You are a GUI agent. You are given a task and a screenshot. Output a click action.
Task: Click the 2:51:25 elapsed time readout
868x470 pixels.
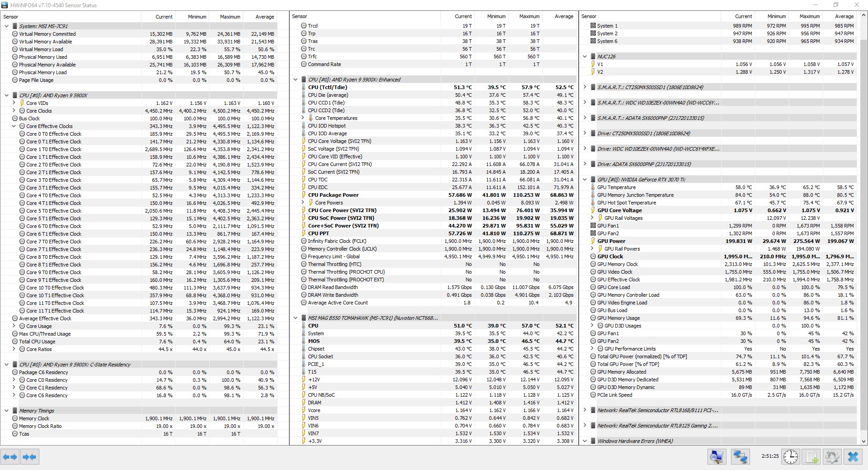click(770, 456)
